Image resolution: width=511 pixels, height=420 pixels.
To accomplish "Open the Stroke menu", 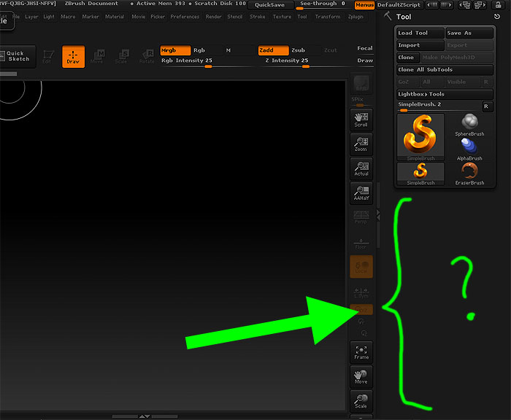I will click(x=258, y=17).
